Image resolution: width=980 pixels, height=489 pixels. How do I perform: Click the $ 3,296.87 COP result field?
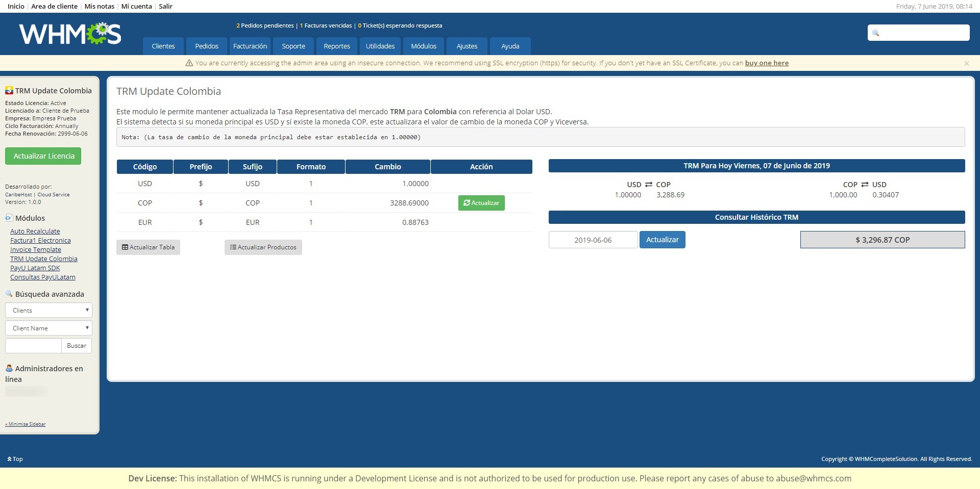pos(883,240)
